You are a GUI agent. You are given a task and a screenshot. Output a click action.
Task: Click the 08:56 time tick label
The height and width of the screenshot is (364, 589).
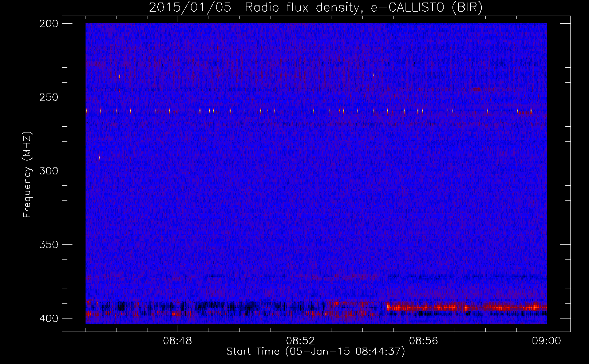(424, 341)
